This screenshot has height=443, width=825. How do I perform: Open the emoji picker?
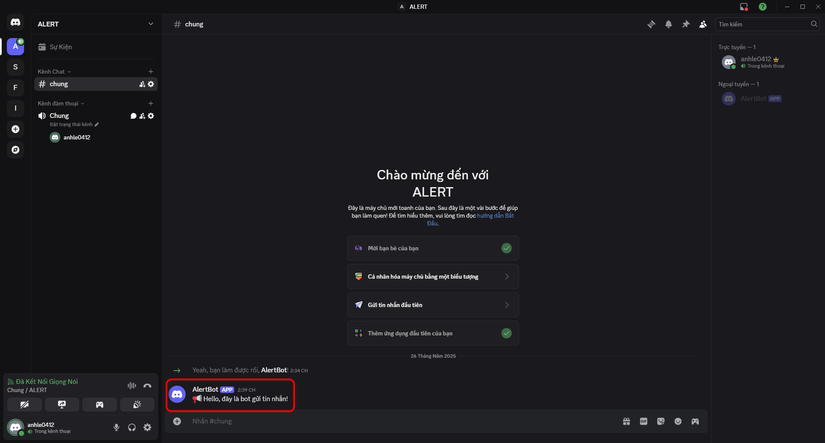tap(678, 421)
